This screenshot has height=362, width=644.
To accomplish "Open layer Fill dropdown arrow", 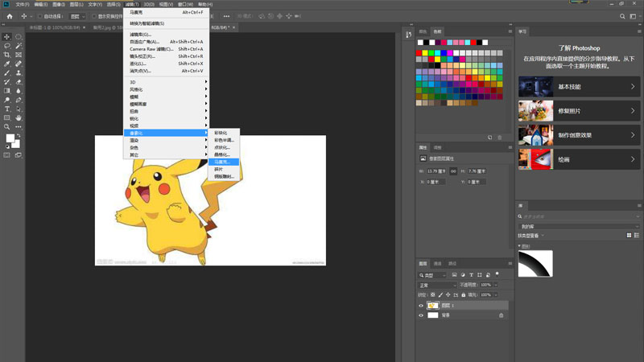I will click(x=496, y=295).
